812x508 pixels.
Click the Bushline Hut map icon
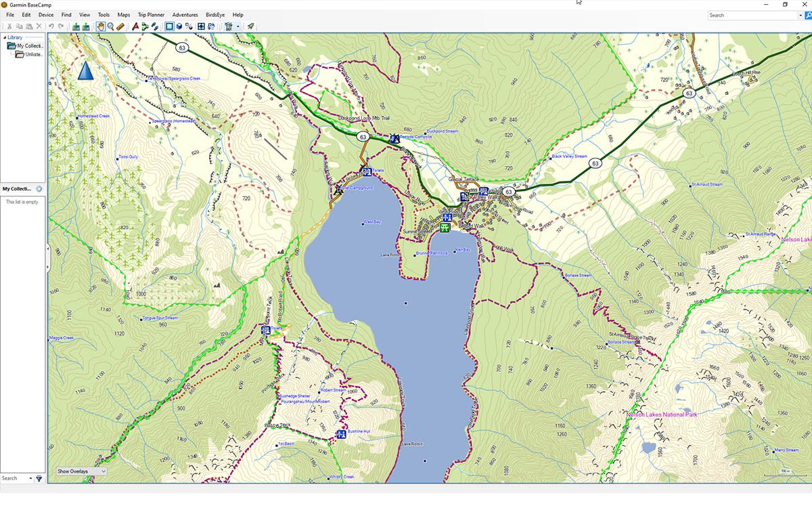point(342,433)
